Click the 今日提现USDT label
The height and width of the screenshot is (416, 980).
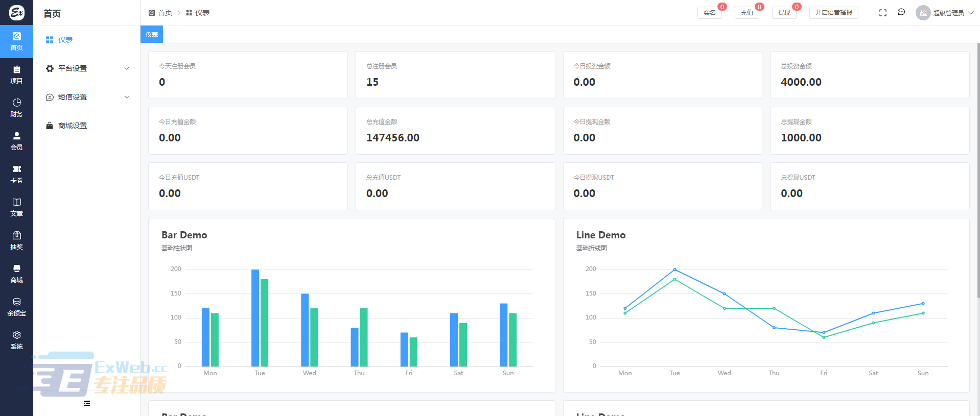(x=594, y=178)
